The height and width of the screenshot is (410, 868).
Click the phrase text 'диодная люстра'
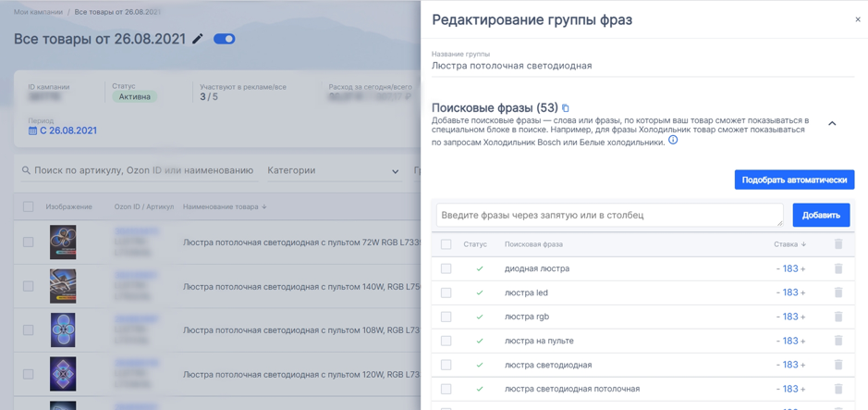(537, 268)
